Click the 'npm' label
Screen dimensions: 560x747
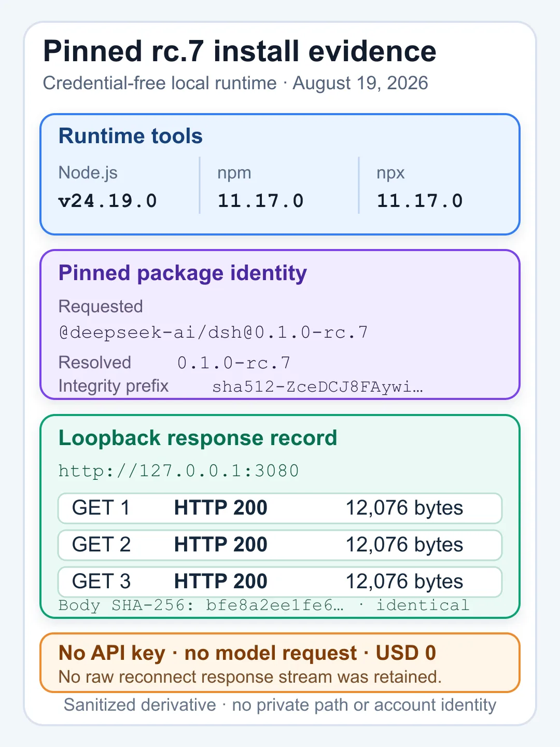(x=234, y=174)
